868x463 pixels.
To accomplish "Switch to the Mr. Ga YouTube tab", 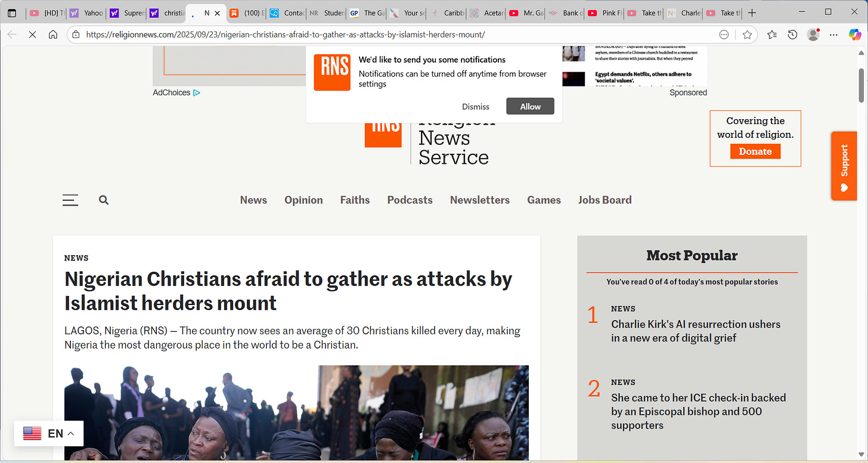I will tap(526, 13).
